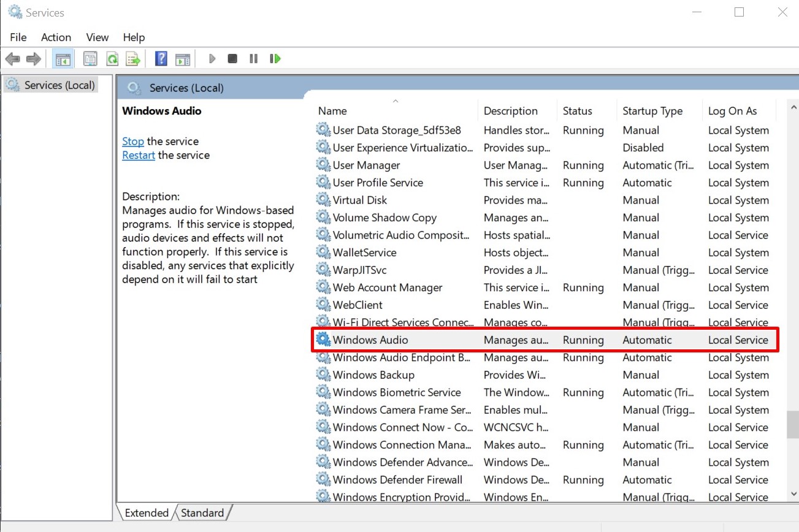799x532 pixels.
Task: Open the Help toolbar icon
Action: [161, 59]
